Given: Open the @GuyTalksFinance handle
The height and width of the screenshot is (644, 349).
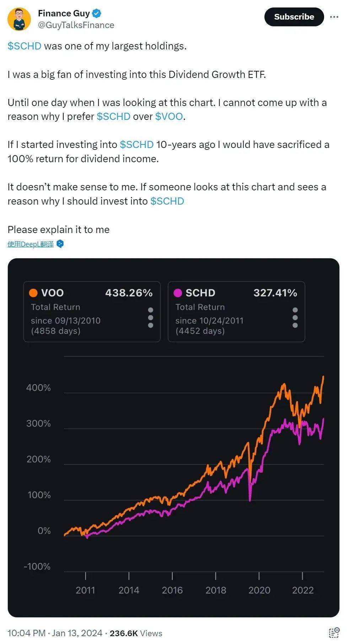Looking at the screenshot, I should coord(76,25).
